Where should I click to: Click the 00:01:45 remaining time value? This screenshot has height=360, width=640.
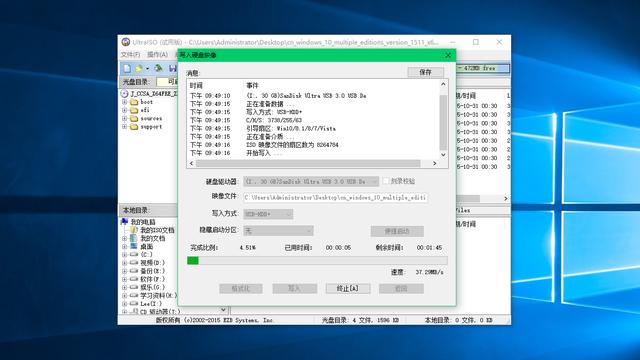pos(429,248)
